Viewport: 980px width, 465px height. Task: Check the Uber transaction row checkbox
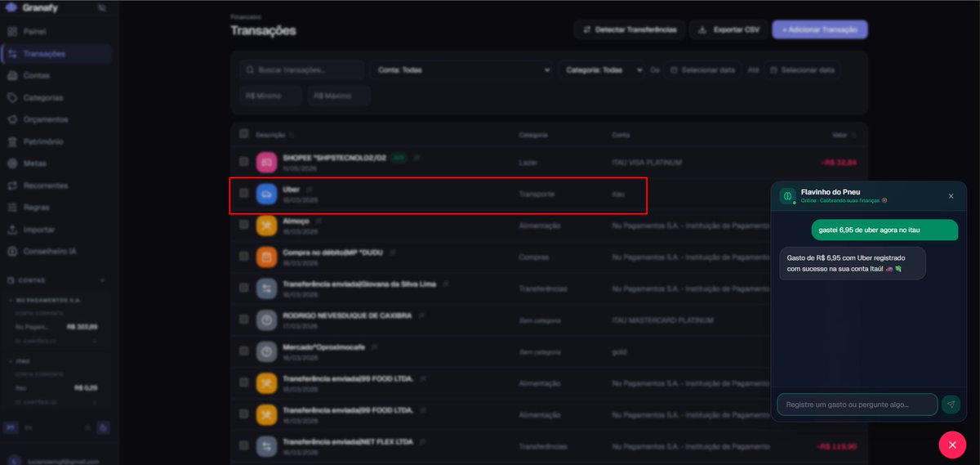(244, 194)
